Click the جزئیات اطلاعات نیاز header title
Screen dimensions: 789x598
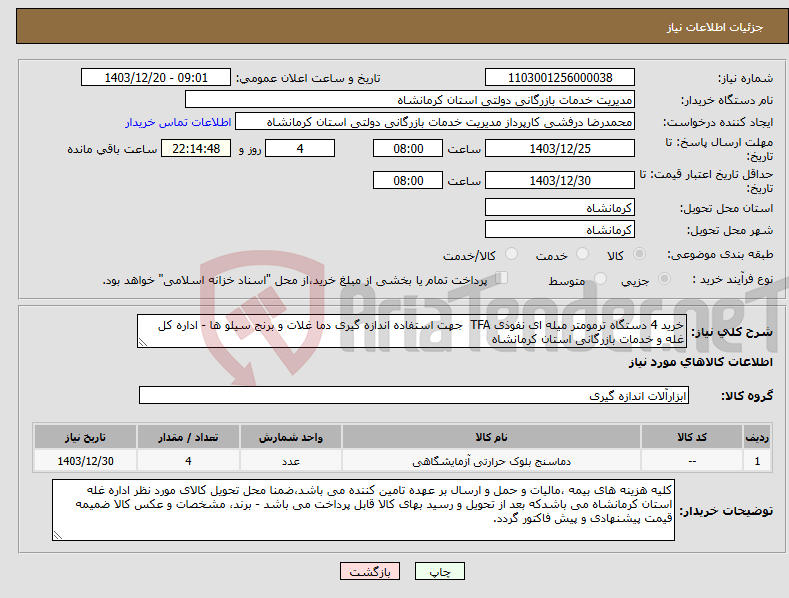coord(715,27)
